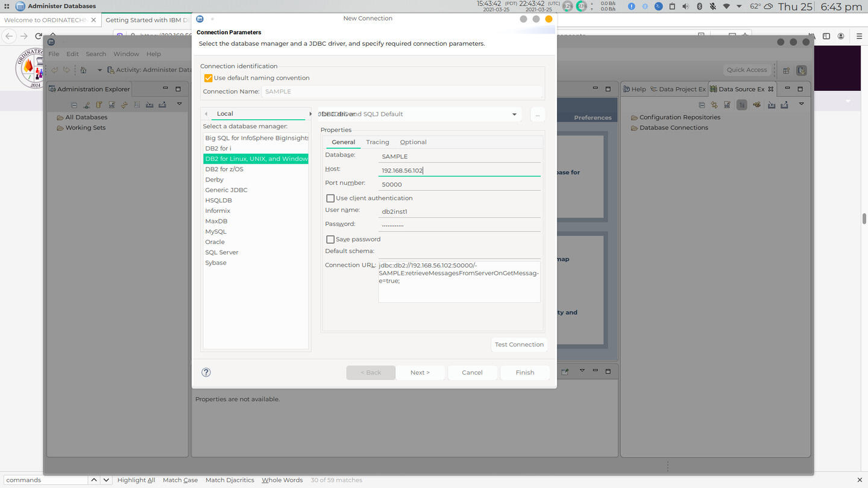Click the Password field
This screenshot has width=868, height=488.
459,225
